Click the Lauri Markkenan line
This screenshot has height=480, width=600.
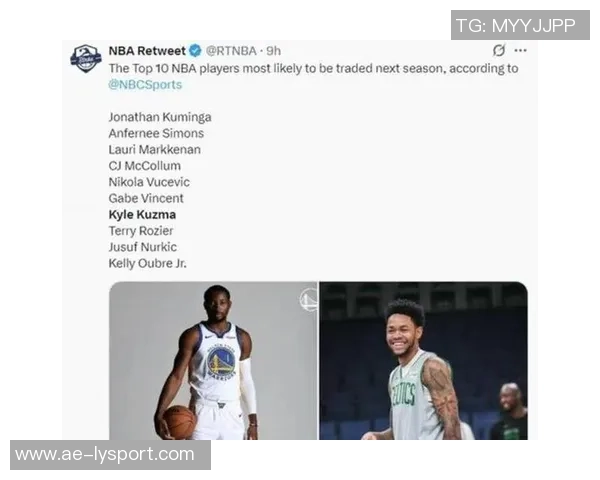point(154,150)
